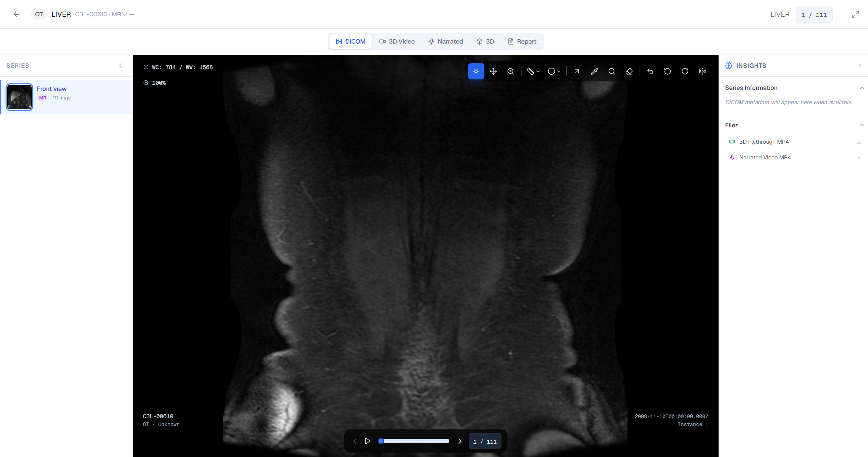
Task: Select the Front view series thumbnail
Action: 19,97
